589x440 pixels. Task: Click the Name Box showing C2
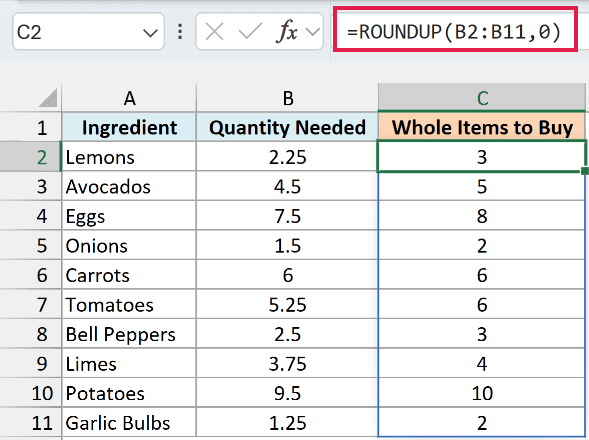pos(88,32)
